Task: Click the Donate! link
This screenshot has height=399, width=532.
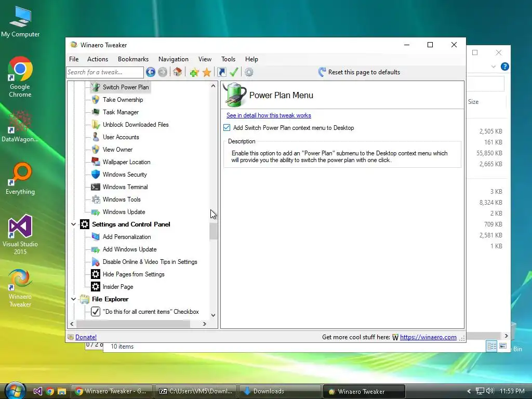Action: [x=86, y=337]
